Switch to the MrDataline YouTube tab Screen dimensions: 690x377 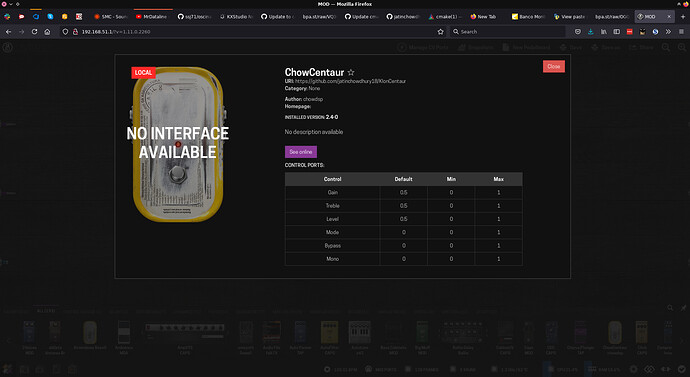pyautogui.click(x=153, y=17)
